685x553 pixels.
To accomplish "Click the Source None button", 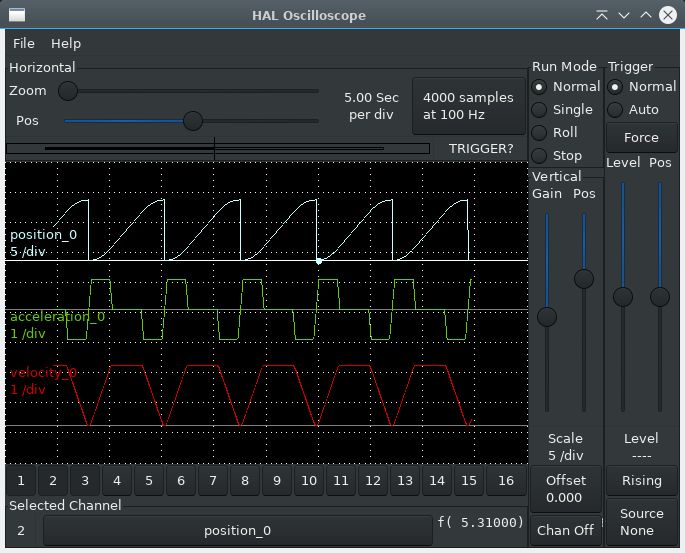I will (641, 522).
